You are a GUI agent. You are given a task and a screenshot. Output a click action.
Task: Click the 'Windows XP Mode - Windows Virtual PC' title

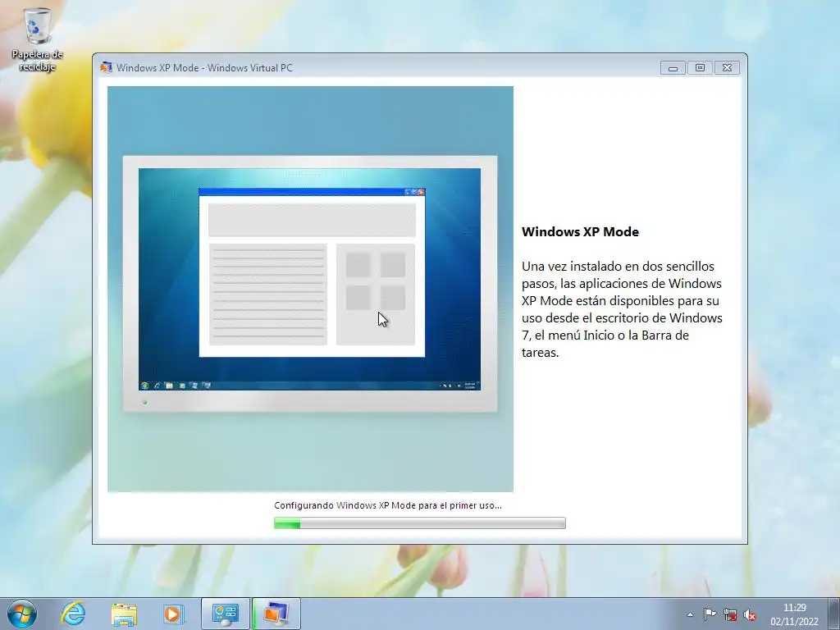tap(204, 67)
